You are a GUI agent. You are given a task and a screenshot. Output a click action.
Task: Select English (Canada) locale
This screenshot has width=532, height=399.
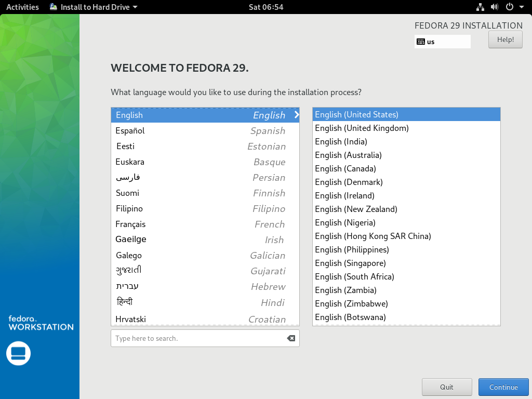(406, 169)
